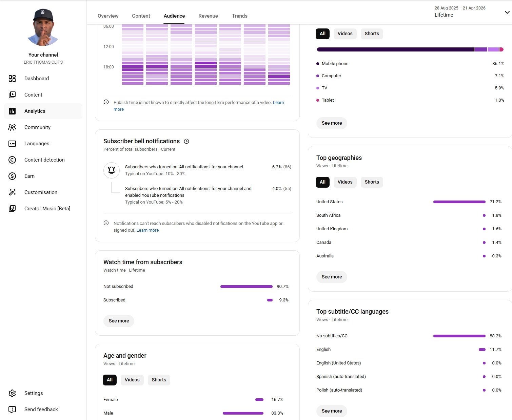Open the Dashboard icon in sidebar
512x420 pixels.
12,79
